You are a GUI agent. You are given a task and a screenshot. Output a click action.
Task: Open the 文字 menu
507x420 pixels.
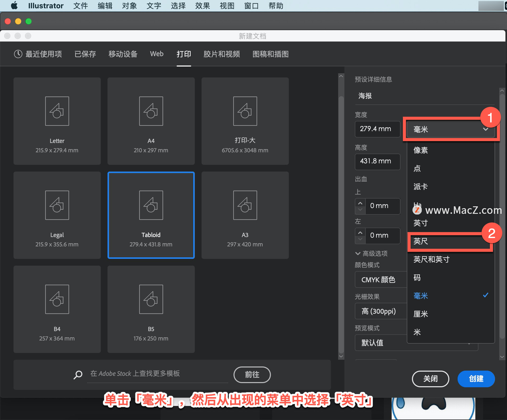(154, 6)
